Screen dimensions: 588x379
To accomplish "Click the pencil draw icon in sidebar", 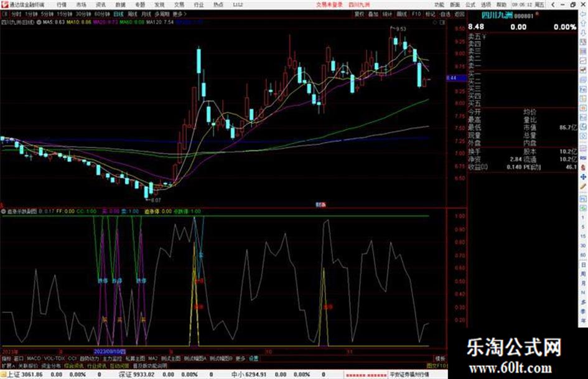I will 583,187.
